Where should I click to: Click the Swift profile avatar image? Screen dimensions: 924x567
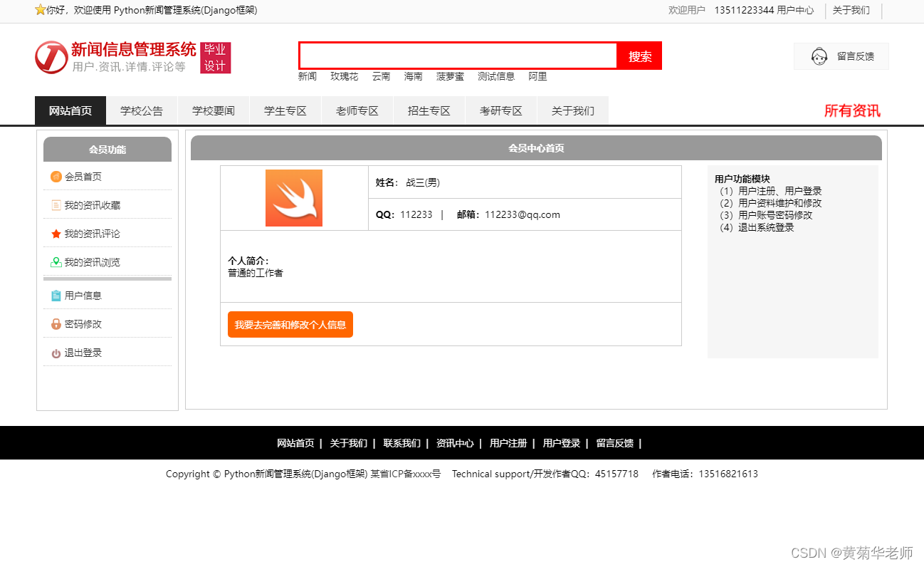[x=293, y=197]
